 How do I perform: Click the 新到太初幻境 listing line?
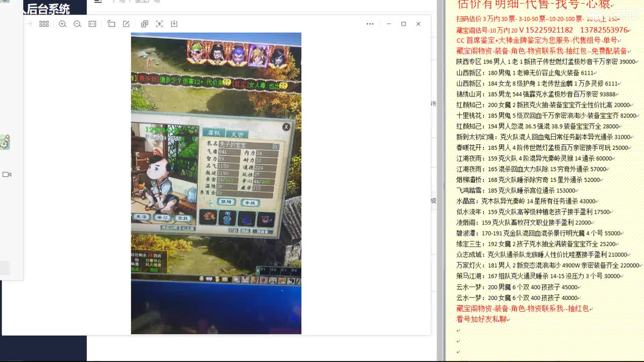point(544,137)
